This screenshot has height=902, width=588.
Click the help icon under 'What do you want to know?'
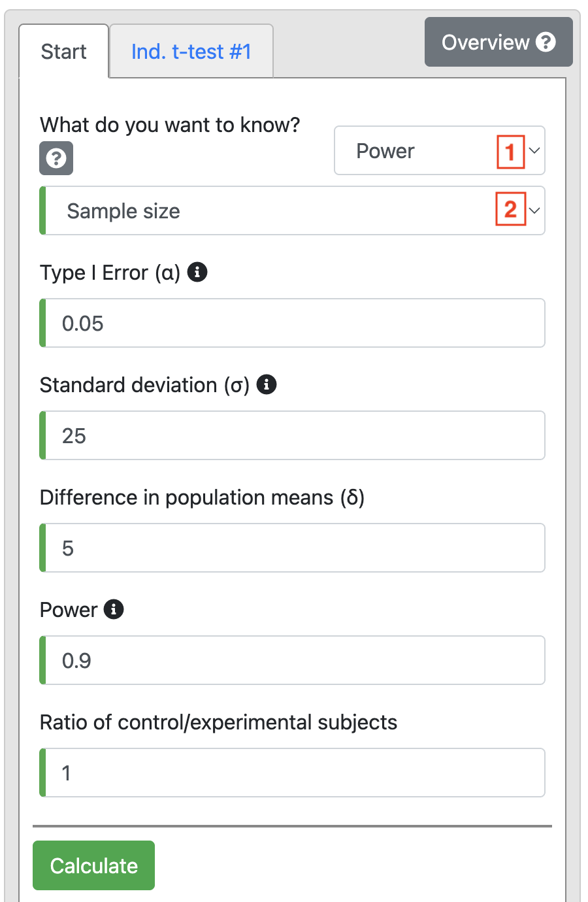coord(56,158)
